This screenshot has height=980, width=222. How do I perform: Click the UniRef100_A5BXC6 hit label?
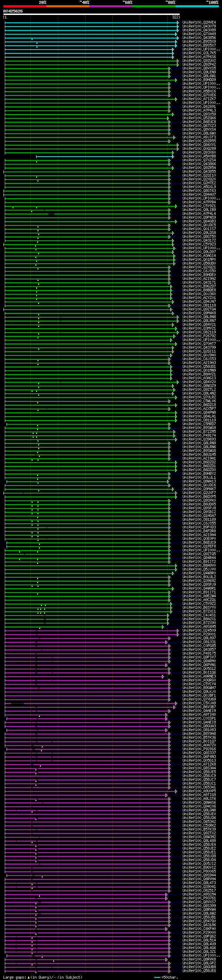coord(199,91)
